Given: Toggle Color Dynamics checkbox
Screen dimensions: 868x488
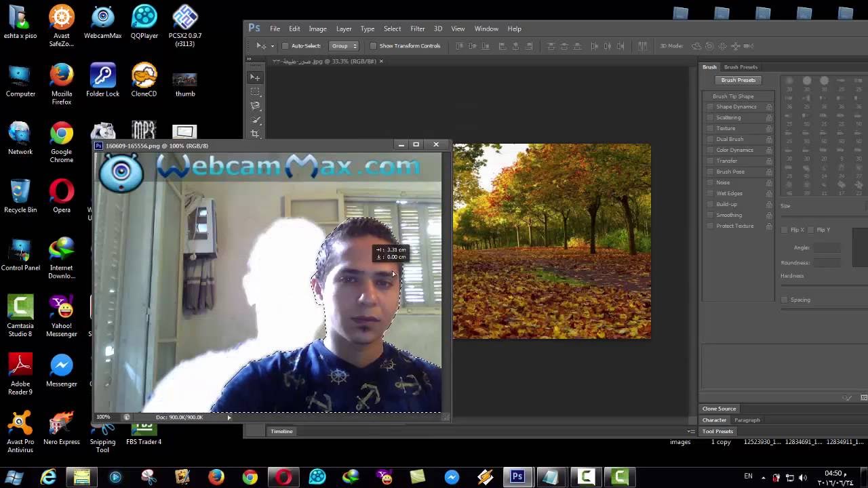Looking at the screenshot, I should tap(710, 150).
